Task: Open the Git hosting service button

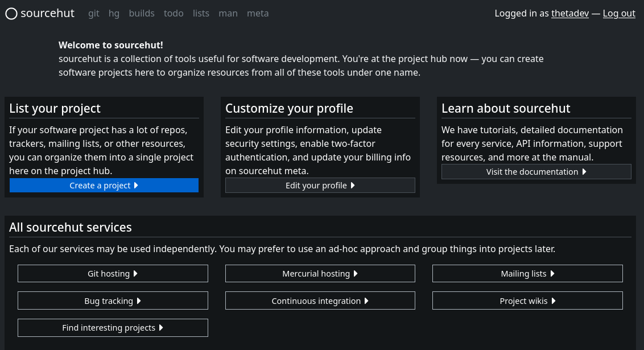Action: (113, 274)
